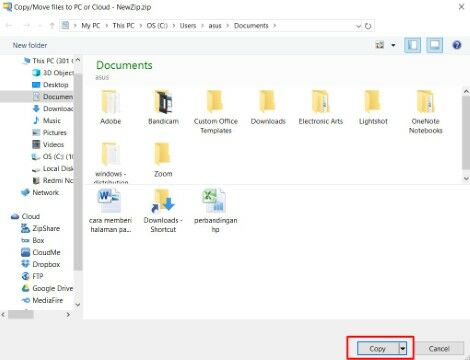Expand the address bar history dropdown
Image resolution: width=470 pixels, height=360 pixels.
point(358,26)
